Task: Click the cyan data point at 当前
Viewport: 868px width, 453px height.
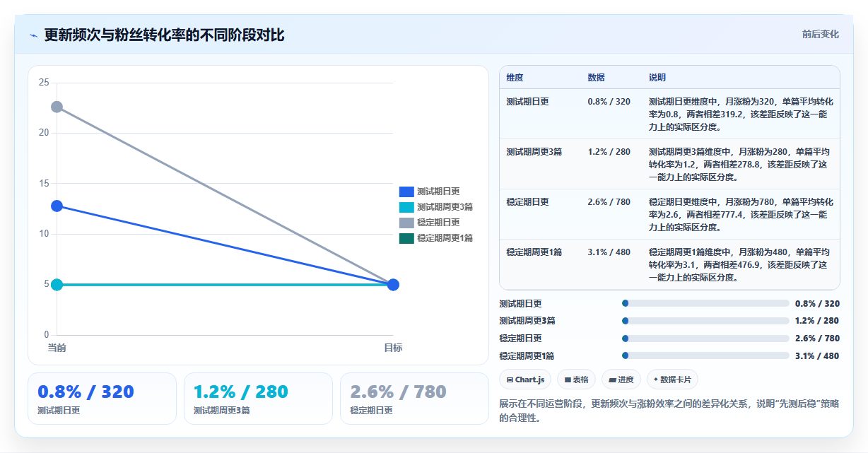Action: (57, 285)
